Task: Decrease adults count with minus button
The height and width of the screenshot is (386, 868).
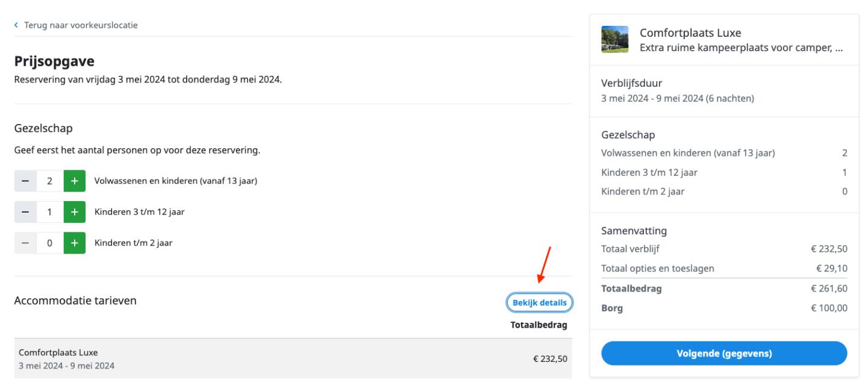Action: 25,182
